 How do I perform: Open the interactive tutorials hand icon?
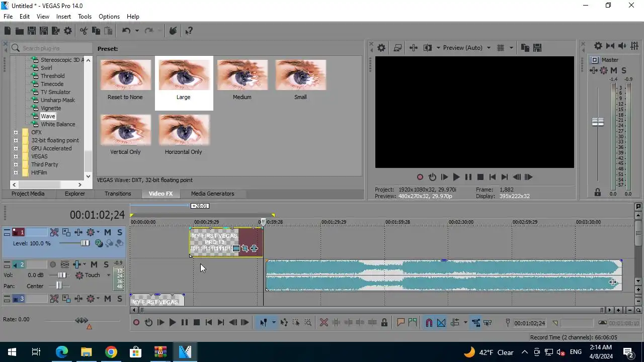point(173,31)
